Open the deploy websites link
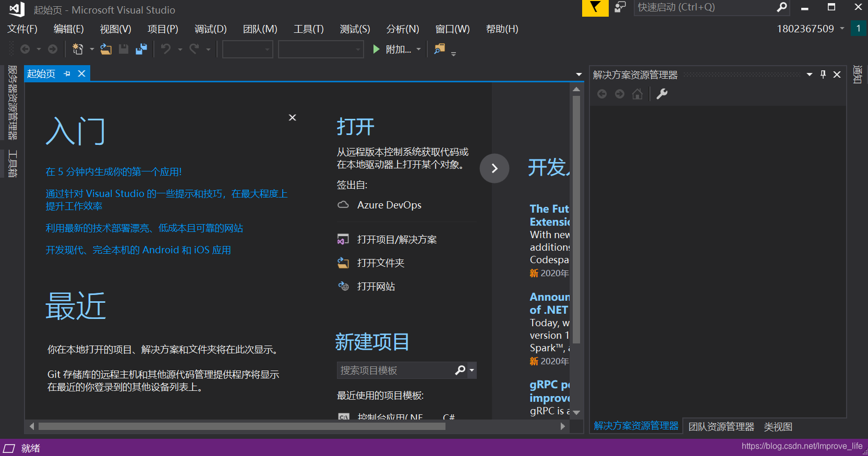The image size is (868, 456). (x=144, y=228)
